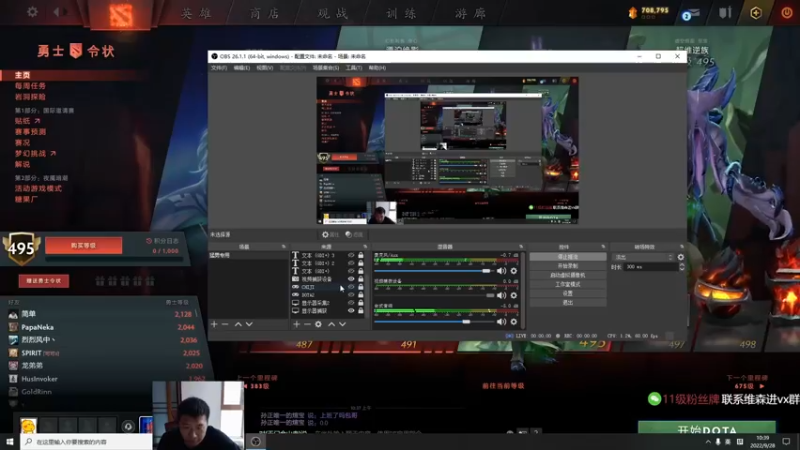800x450 pixels.
Task: Move source down in OBS sources panel
Action: click(x=342, y=324)
